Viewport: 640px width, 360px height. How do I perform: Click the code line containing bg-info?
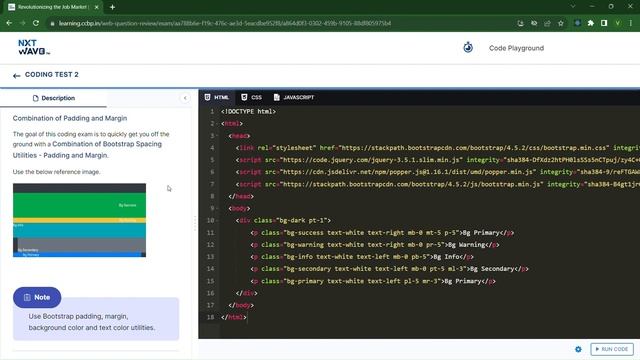coord(362,257)
